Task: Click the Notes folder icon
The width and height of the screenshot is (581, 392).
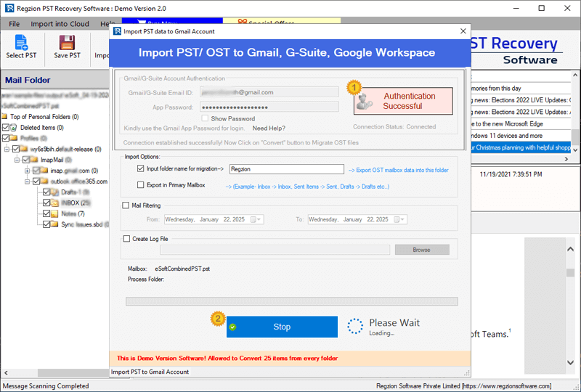Action: coord(54,213)
